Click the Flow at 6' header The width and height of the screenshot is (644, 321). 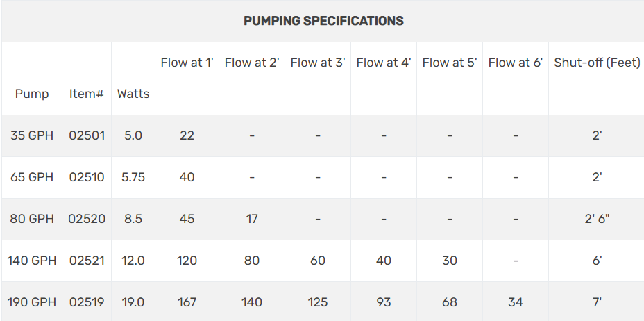click(x=516, y=63)
